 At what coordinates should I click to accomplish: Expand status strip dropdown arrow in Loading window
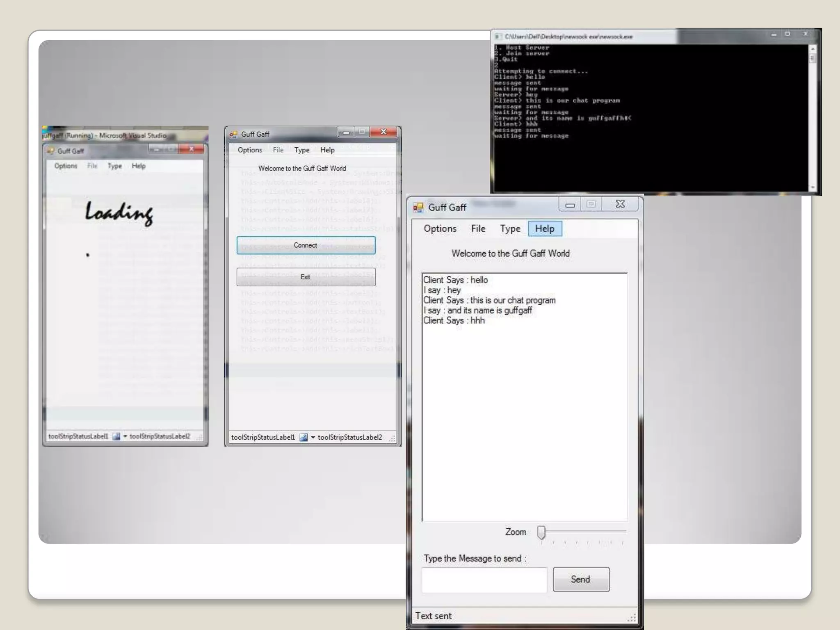pyautogui.click(x=125, y=436)
